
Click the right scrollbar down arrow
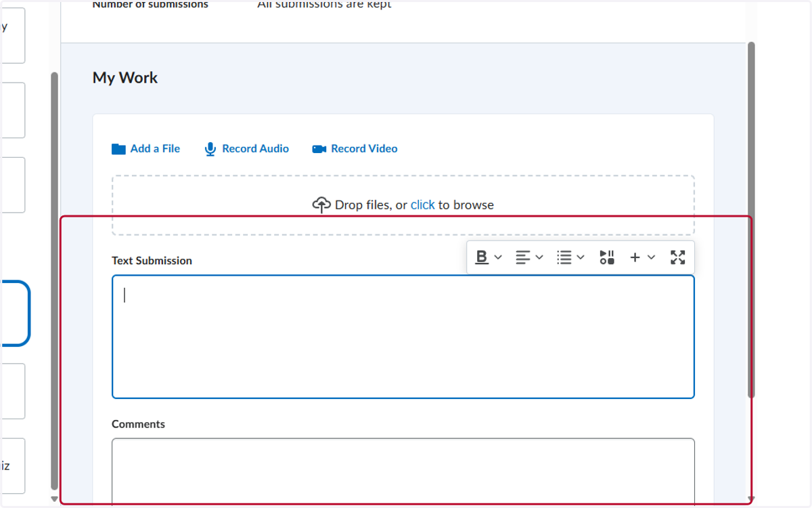[x=751, y=500]
